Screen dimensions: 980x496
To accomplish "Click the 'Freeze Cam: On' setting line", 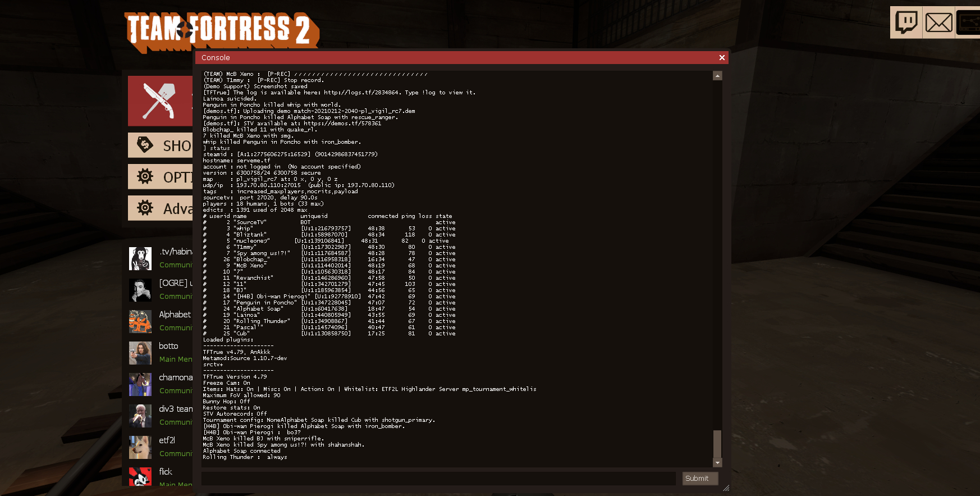I will (x=226, y=383).
